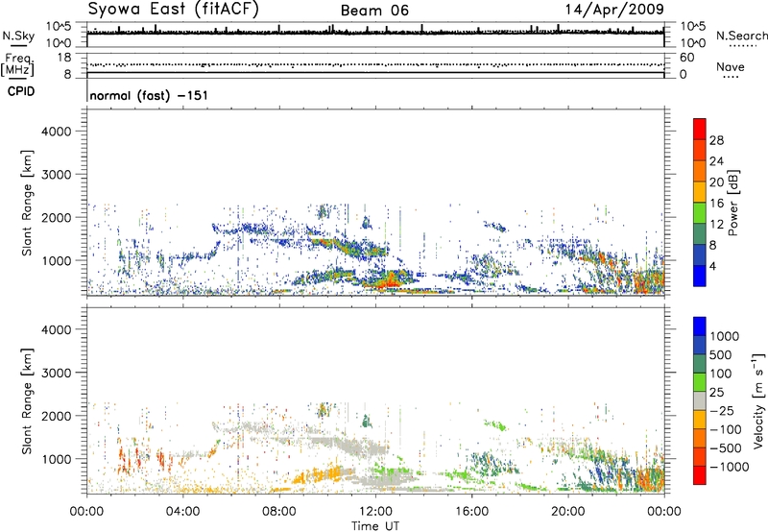
Task: Click the '28' tick on power colorbar
Action: point(716,140)
